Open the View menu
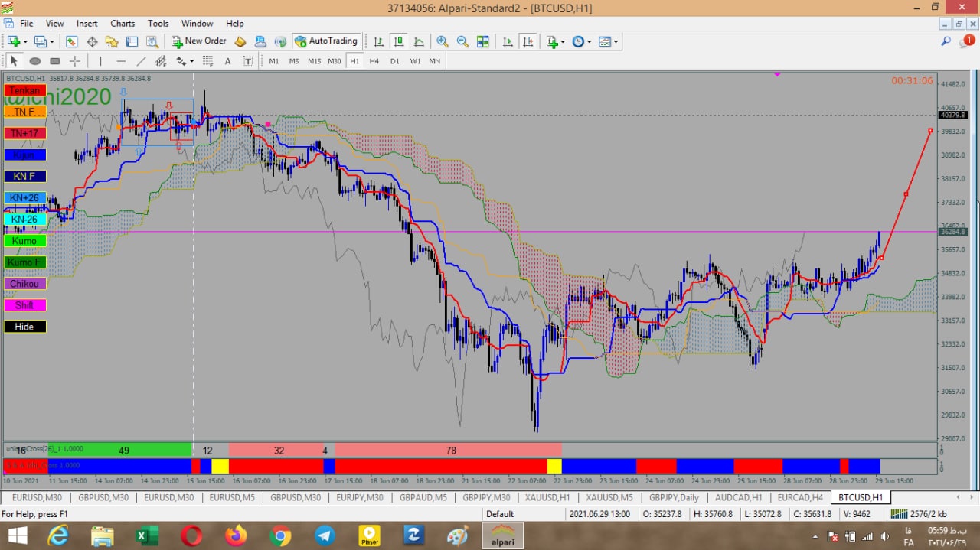This screenshot has height=550, width=980. (54, 24)
